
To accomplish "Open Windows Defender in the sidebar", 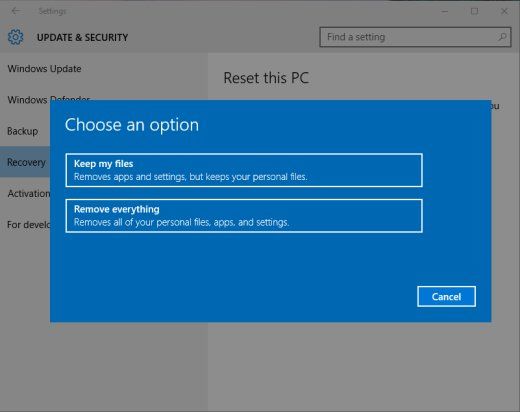I will point(49,99).
